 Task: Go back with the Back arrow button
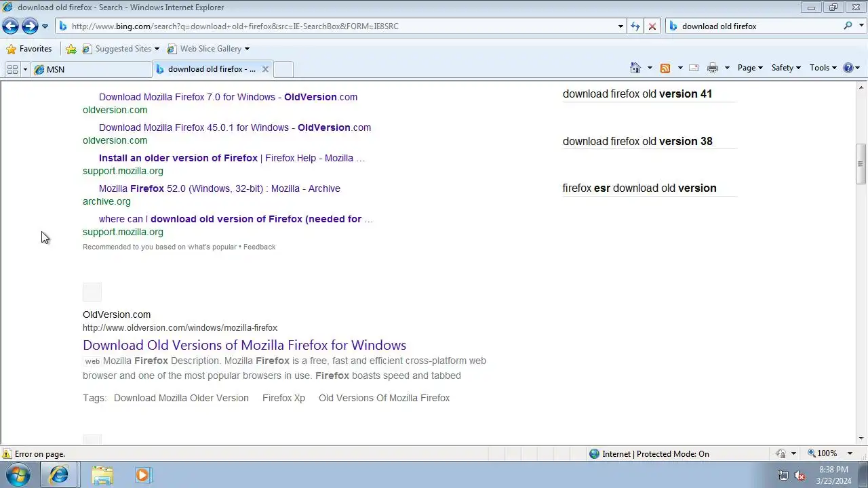point(10,26)
